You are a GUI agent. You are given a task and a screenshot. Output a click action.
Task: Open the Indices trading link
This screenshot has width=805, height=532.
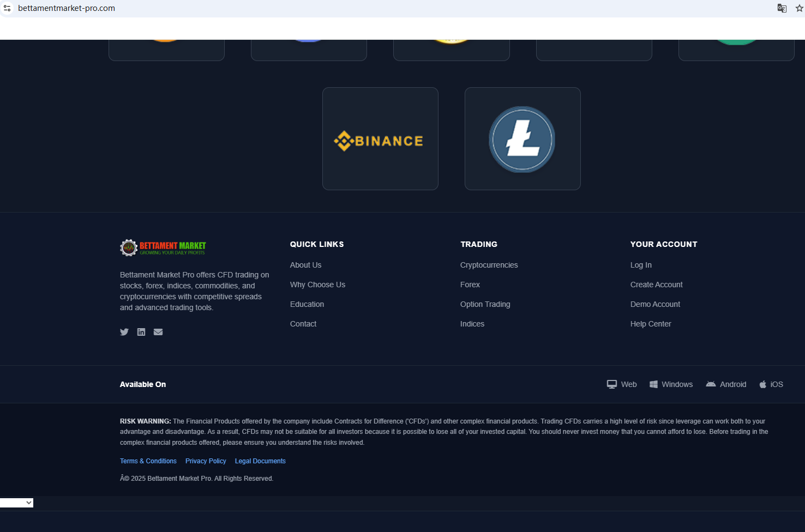point(472,324)
